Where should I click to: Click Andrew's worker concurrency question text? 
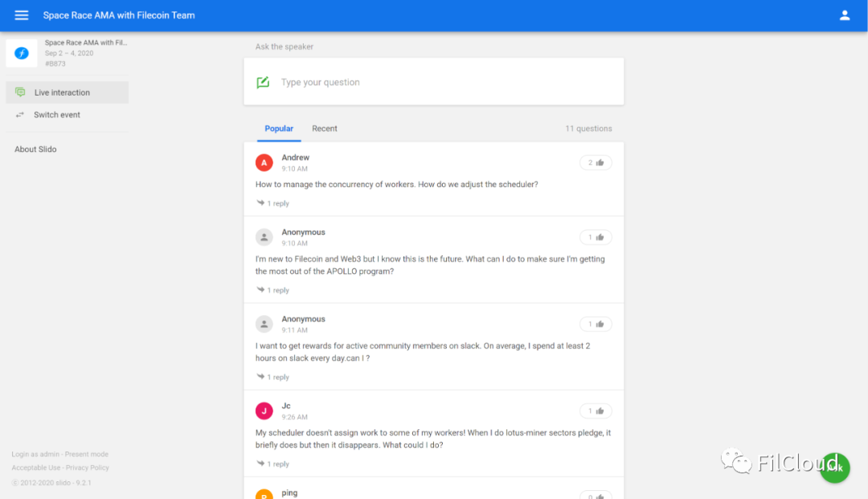coord(397,184)
